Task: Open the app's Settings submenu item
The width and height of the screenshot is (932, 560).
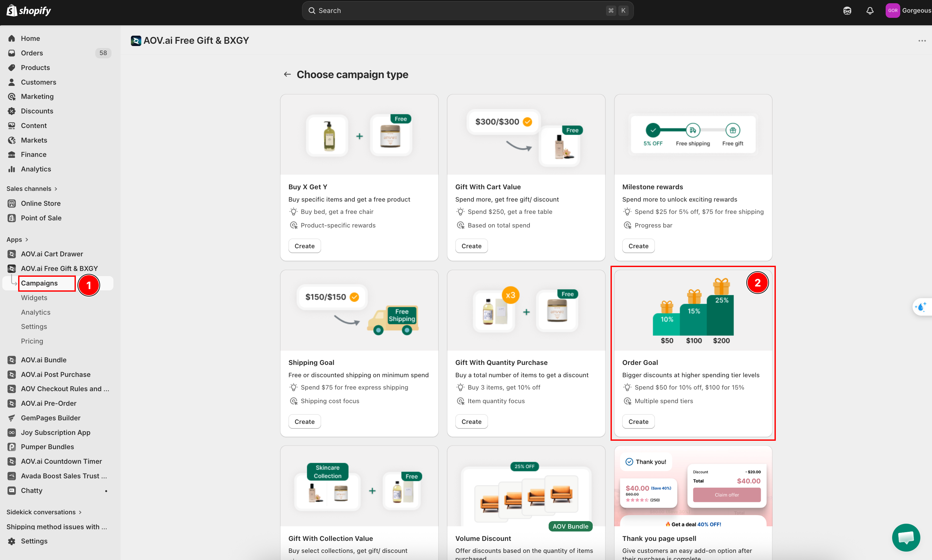Action: (34, 326)
